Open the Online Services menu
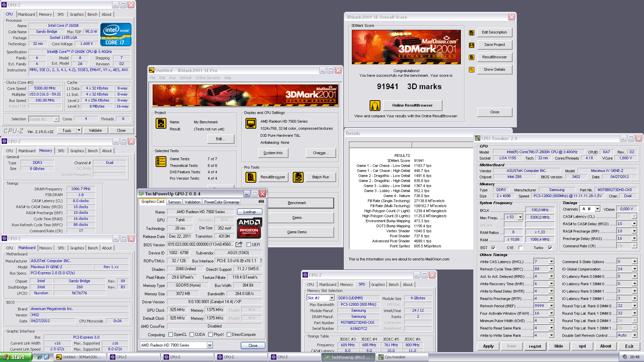The height and width of the screenshot is (362, 644). [208, 78]
